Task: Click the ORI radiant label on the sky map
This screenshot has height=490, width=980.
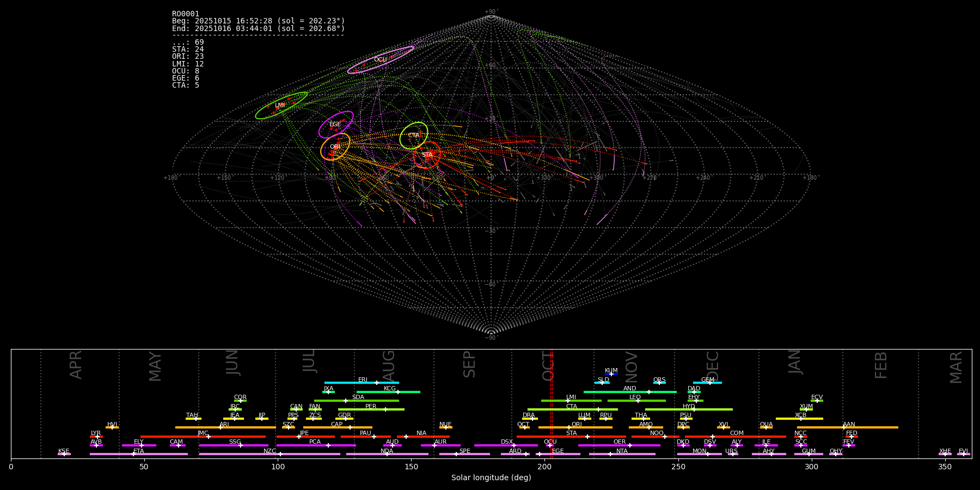Action: (335, 147)
